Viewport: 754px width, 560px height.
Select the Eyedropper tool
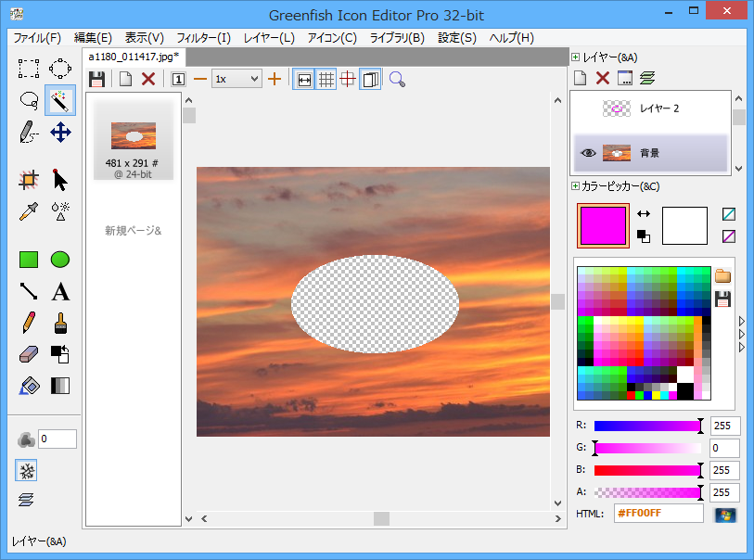point(29,210)
